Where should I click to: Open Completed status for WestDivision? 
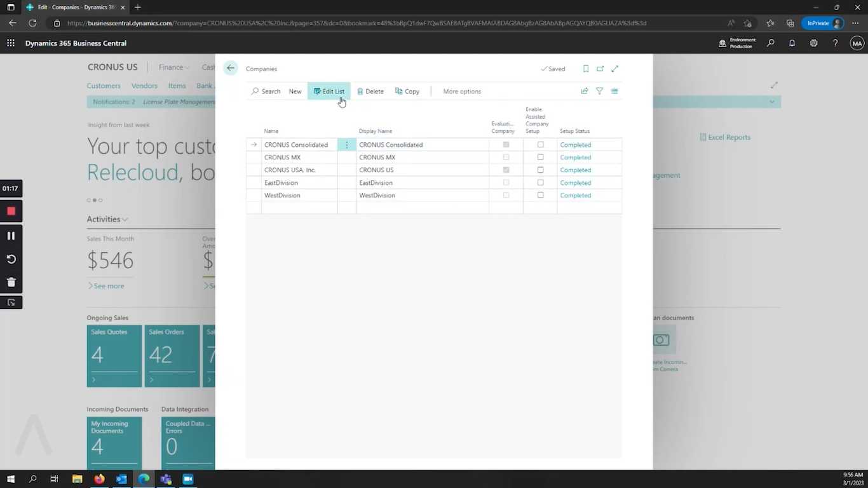[576, 196]
